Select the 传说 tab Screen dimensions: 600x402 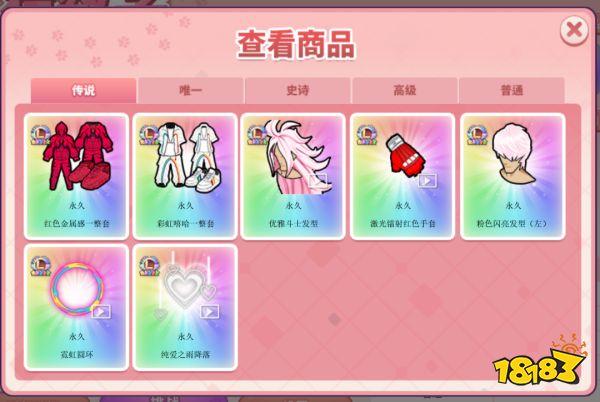point(83,91)
